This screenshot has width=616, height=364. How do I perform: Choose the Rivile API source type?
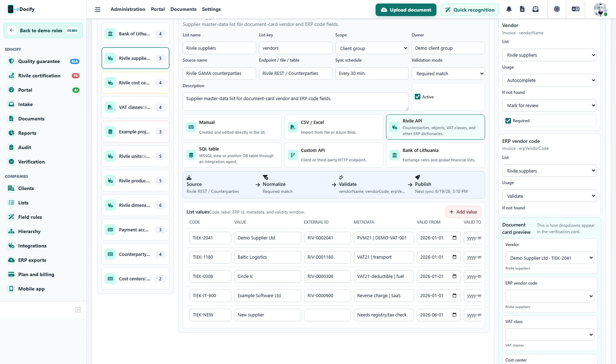tap(435, 127)
